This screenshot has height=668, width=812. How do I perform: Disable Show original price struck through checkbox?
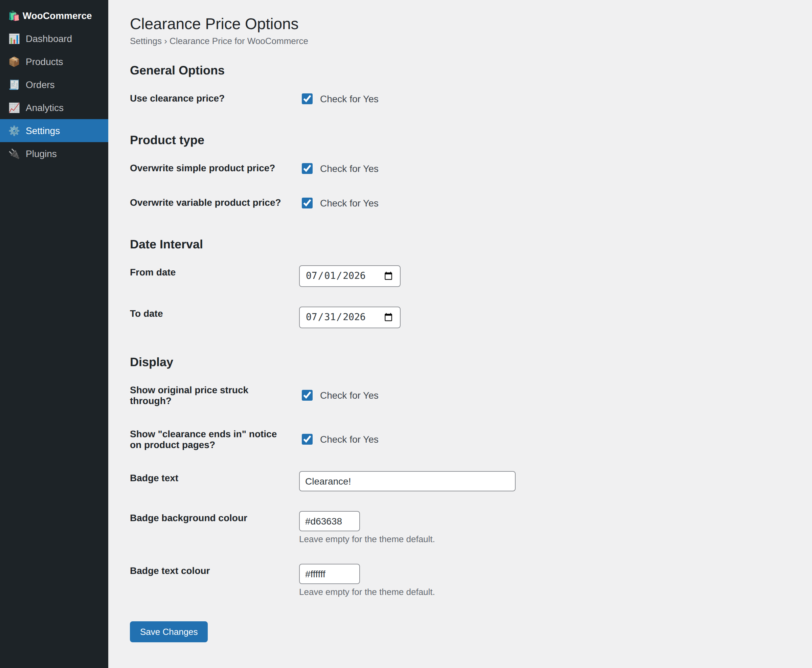coord(307,395)
